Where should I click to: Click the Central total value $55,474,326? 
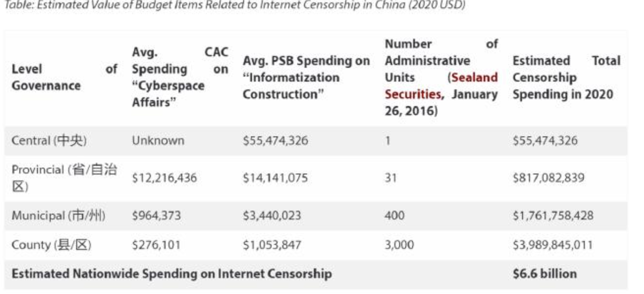point(545,140)
